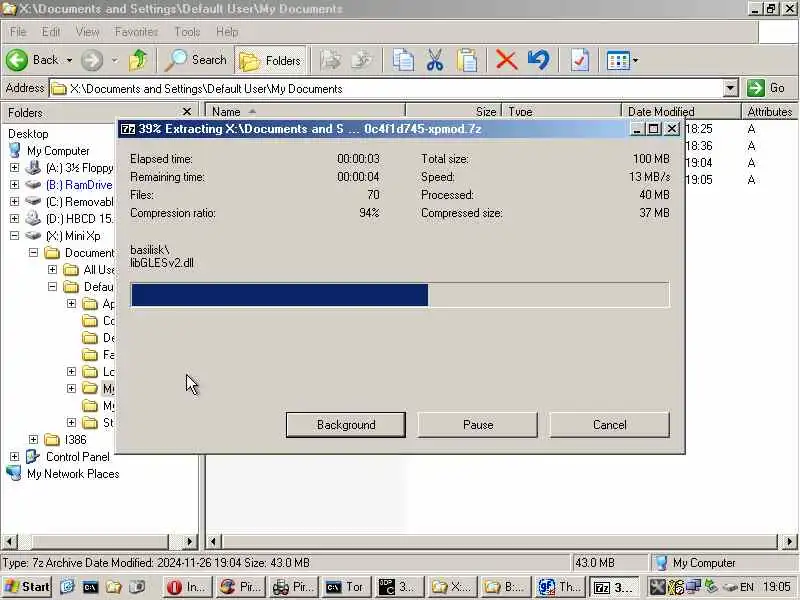Click the Properties checkmark icon
This screenshot has width=800, height=600.
(580, 60)
